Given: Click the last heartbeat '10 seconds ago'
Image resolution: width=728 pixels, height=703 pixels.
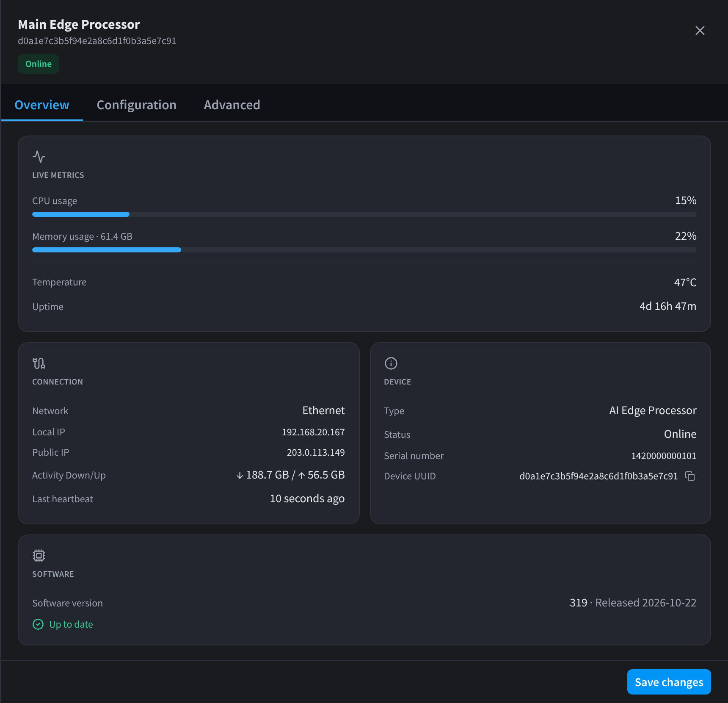Looking at the screenshot, I should [307, 498].
